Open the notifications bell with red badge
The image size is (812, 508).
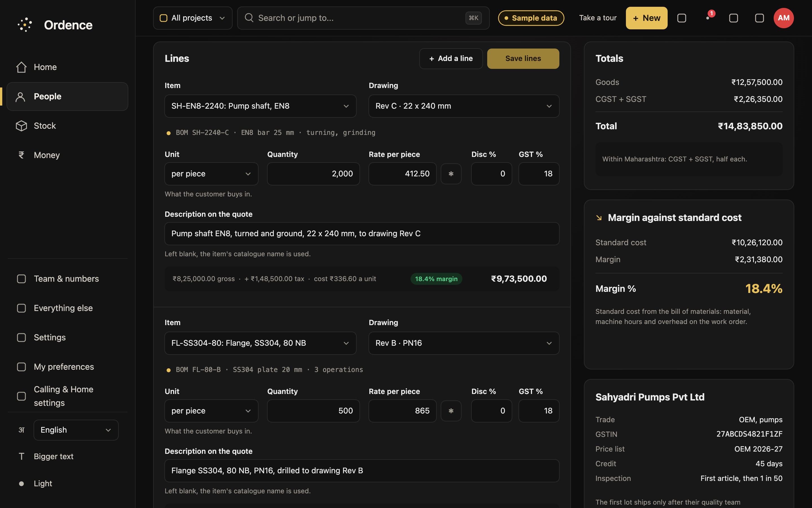click(708, 18)
